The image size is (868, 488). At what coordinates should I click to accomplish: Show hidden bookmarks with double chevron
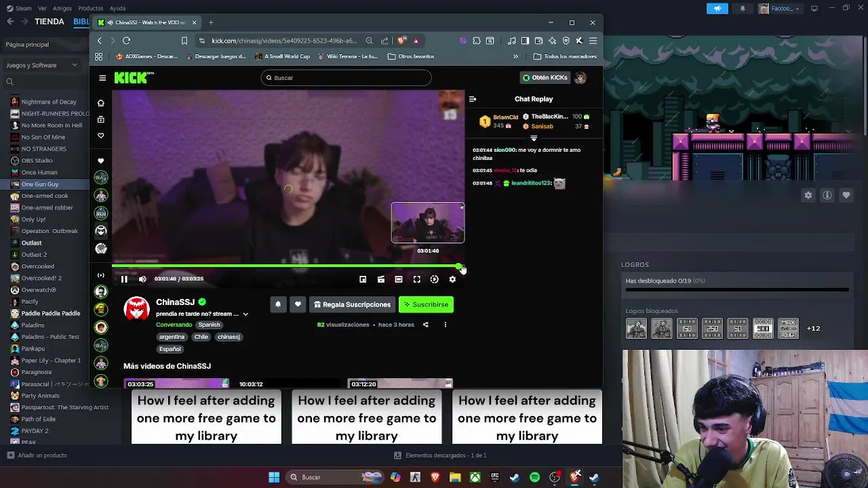pyautogui.click(x=515, y=56)
